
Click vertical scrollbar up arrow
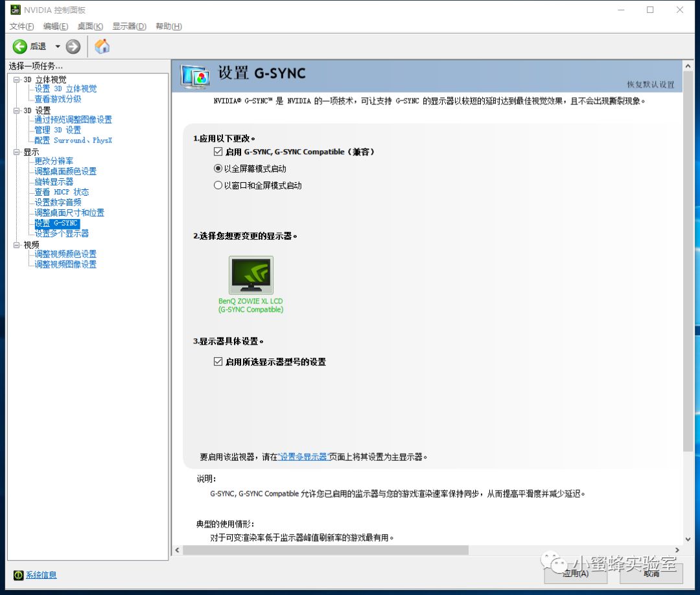pyautogui.click(x=688, y=66)
